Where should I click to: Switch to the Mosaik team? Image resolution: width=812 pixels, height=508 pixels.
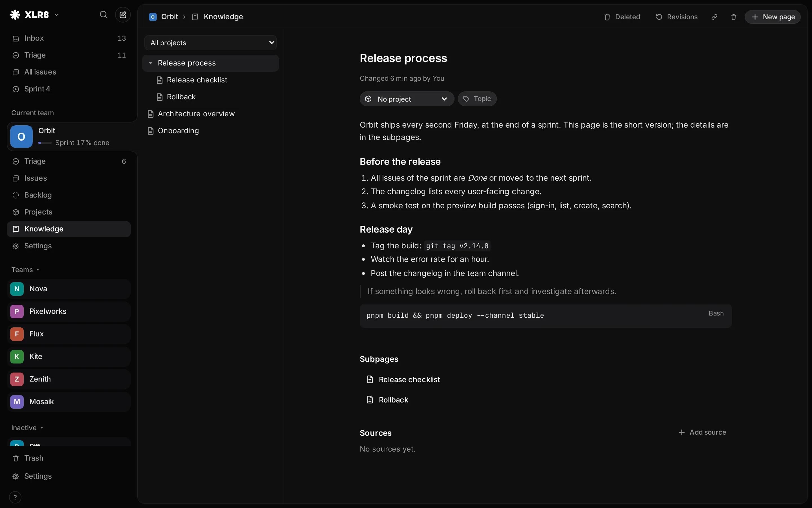click(x=69, y=402)
